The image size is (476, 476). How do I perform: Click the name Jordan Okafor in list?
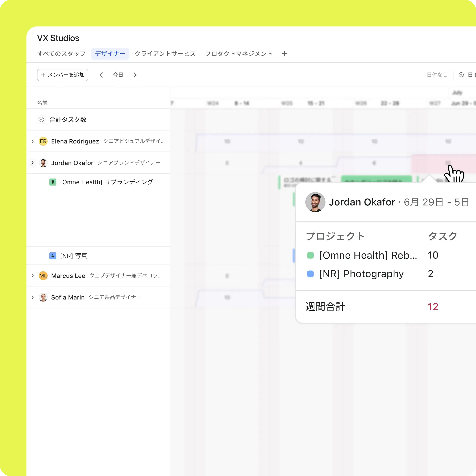click(x=72, y=163)
